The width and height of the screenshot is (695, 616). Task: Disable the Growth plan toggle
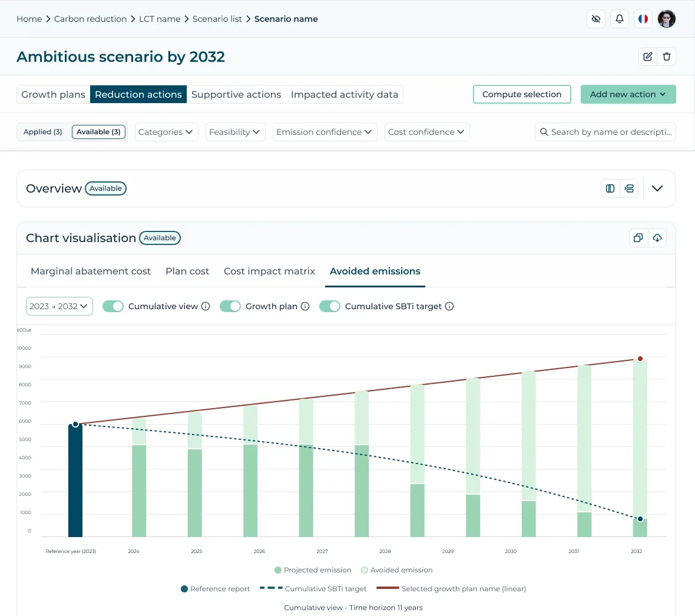230,306
